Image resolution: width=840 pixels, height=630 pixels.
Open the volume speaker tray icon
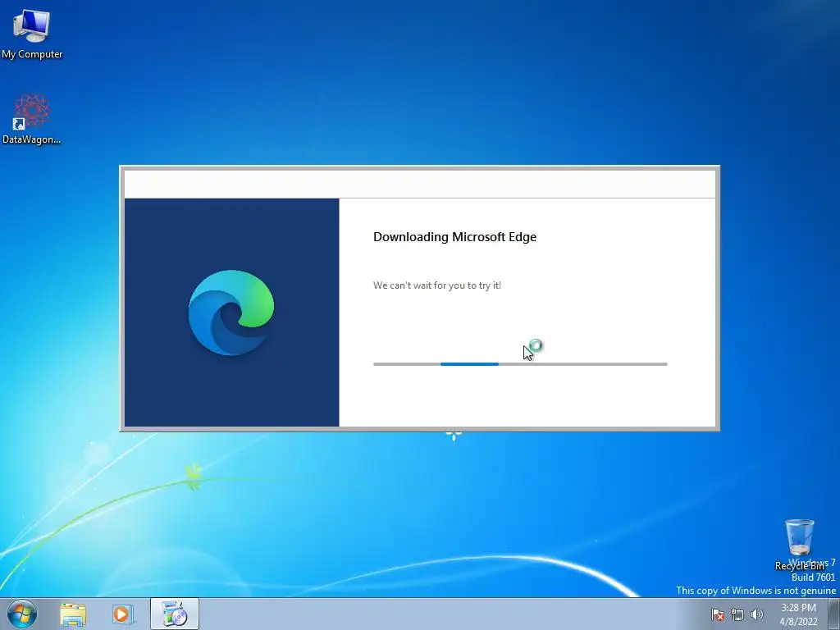[x=756, y=614]
